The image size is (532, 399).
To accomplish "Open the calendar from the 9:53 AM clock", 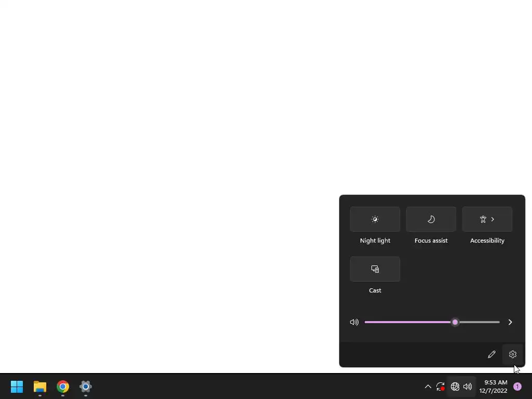I will coord(494,387).
